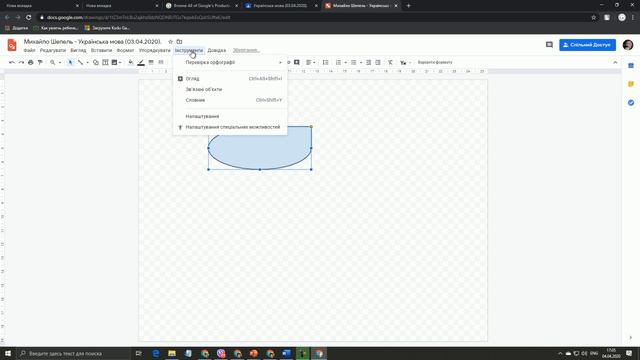The height and width of the screenshot is (360, 640).
Task: Activate the Paint format roller tool
Action: pos(40,62)
